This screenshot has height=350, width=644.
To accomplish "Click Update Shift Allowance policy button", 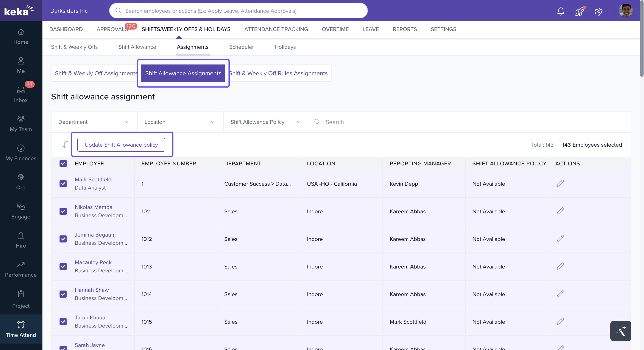I will pyautogui.click(x=121, y=145).
